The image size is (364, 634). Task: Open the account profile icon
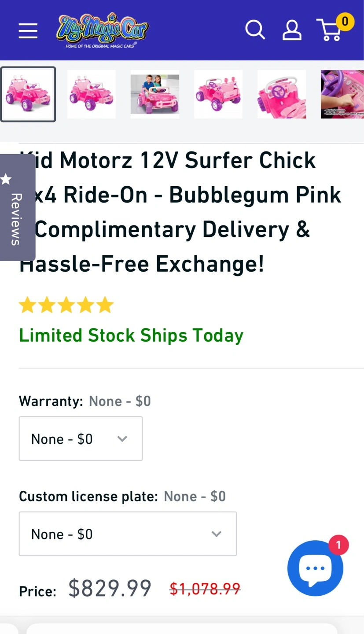tap(292, 30)
